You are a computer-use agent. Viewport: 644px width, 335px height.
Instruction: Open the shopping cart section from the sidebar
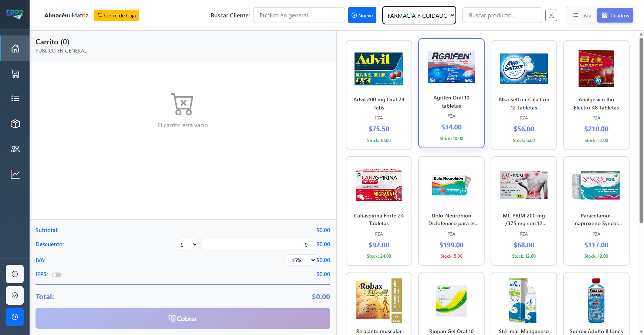click(x=15, y=73)
